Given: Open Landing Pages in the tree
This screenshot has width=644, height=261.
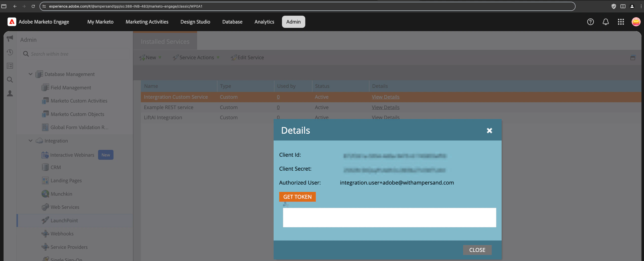Looking at the screenshot, I should pos(62,180).
